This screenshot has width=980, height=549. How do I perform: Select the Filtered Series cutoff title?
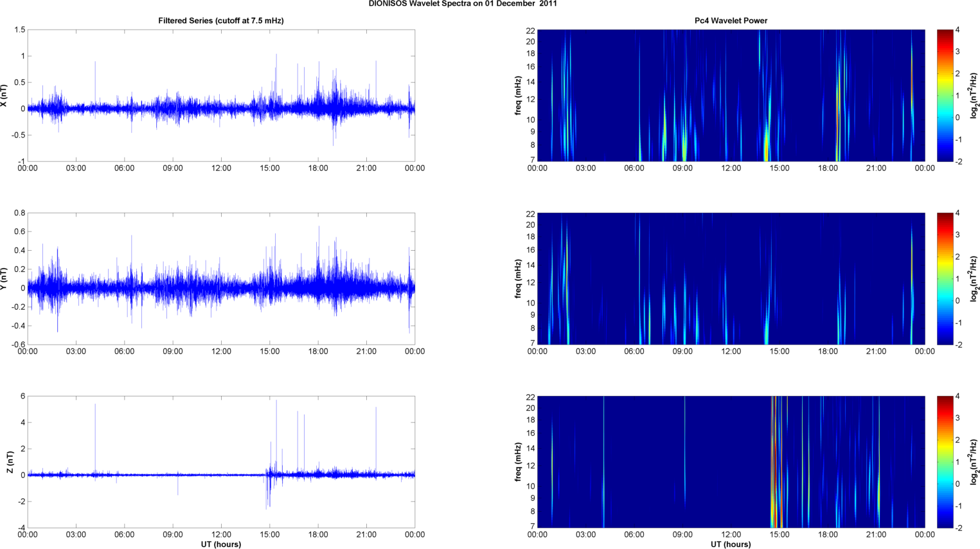(x=221, y=21)
